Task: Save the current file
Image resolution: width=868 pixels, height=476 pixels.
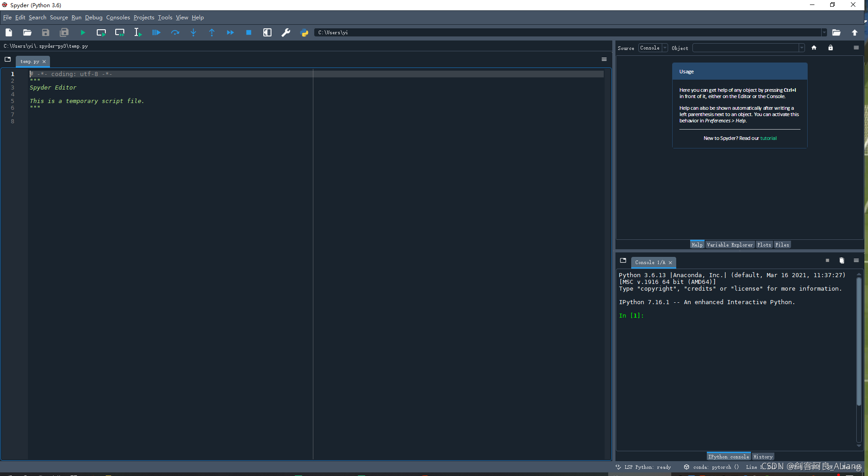Action: (45, 32)
